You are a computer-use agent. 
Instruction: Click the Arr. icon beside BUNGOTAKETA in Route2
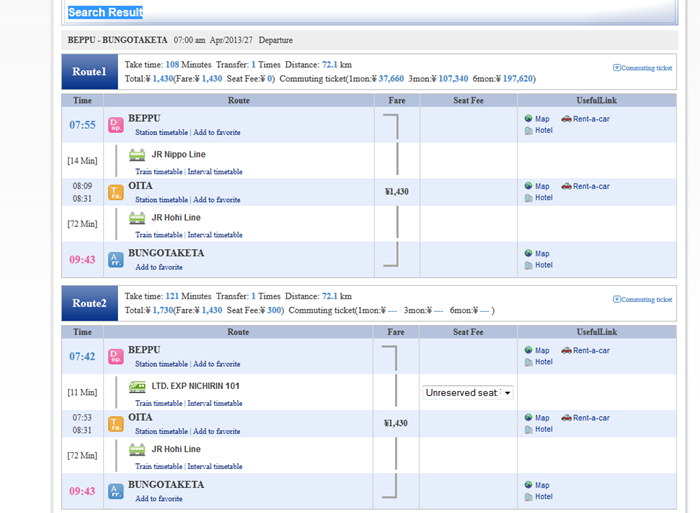tap(116, 492)
